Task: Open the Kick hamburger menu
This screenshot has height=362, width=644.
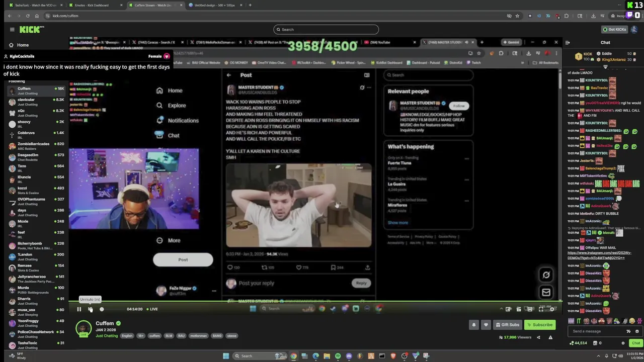Action: [x=12, y=30]
